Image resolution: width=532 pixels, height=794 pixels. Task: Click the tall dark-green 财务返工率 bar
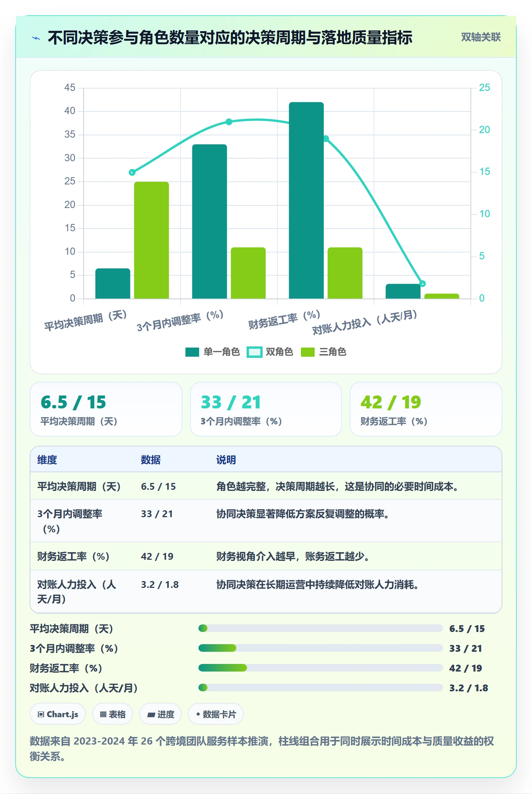click(306, 200)
